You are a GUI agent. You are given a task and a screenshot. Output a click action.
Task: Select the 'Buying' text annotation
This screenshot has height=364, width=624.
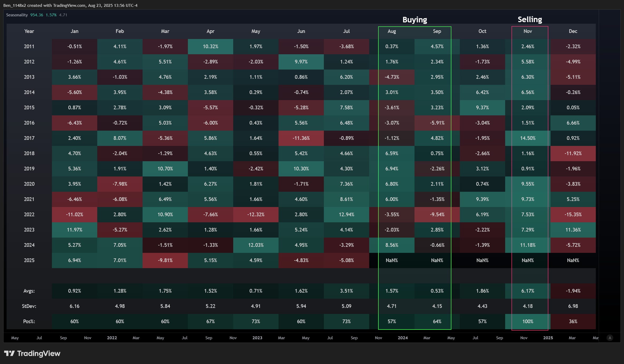pyautogui.click(x=415, y=20)
